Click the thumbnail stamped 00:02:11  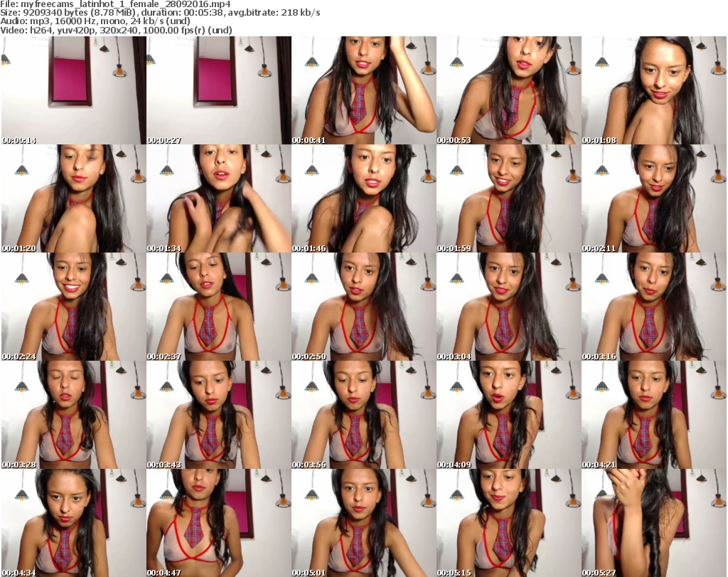pos(654,198)
